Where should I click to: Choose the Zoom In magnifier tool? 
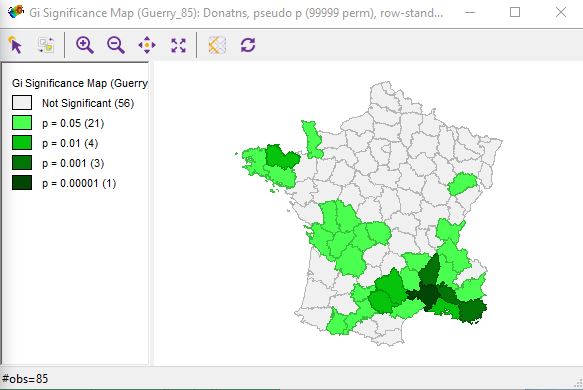tap(85, 45)
